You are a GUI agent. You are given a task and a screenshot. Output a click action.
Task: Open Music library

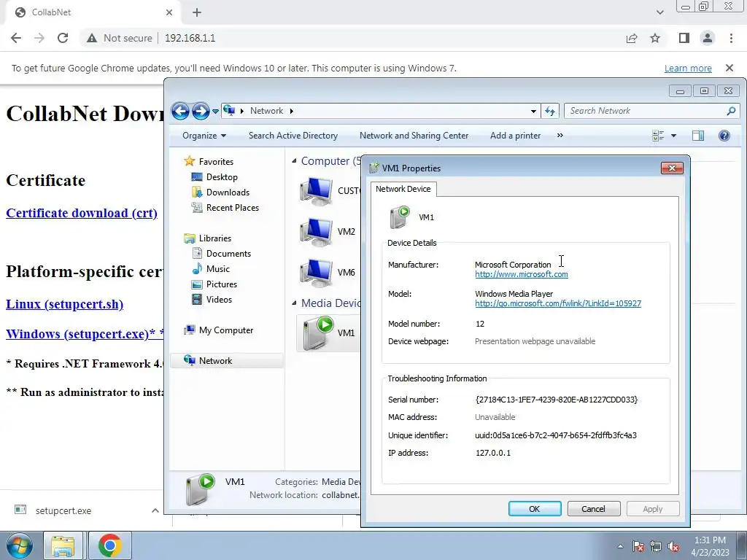click(217, 269)
